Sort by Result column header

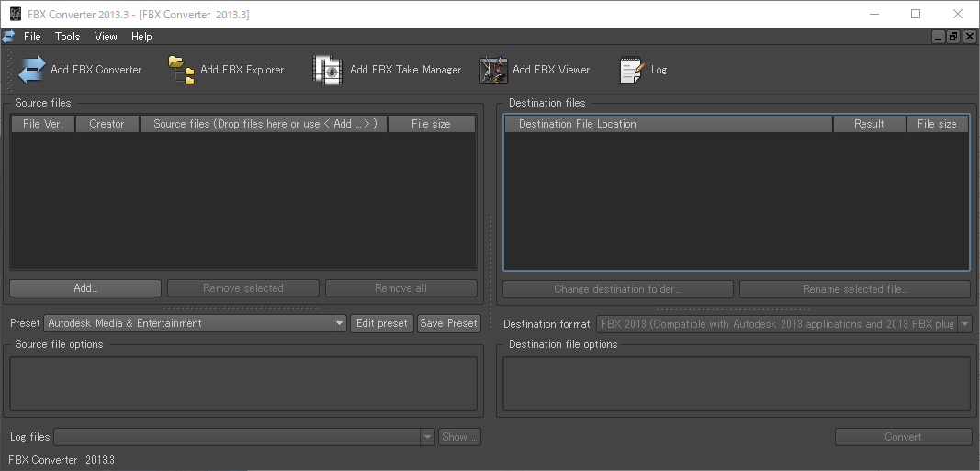tap(870, 124)
